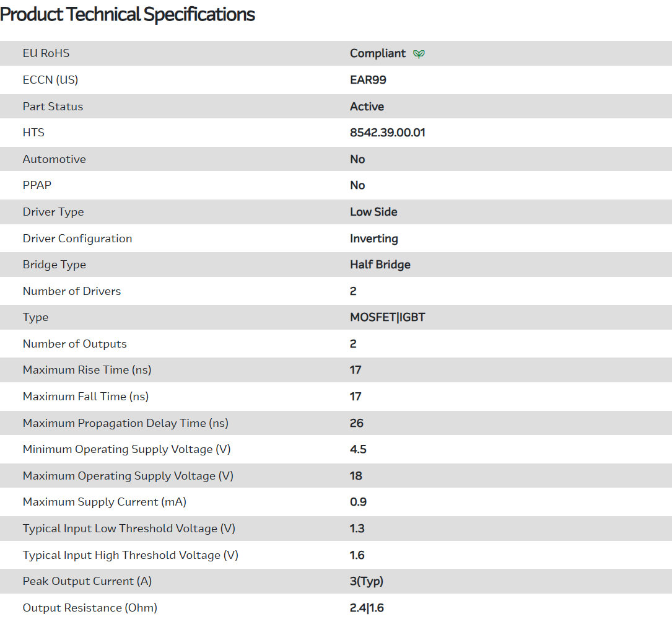Click the Maximum Supply Current label
This screenshot has height=619, width=672.
pyautogui.click(x=104, y=502)
